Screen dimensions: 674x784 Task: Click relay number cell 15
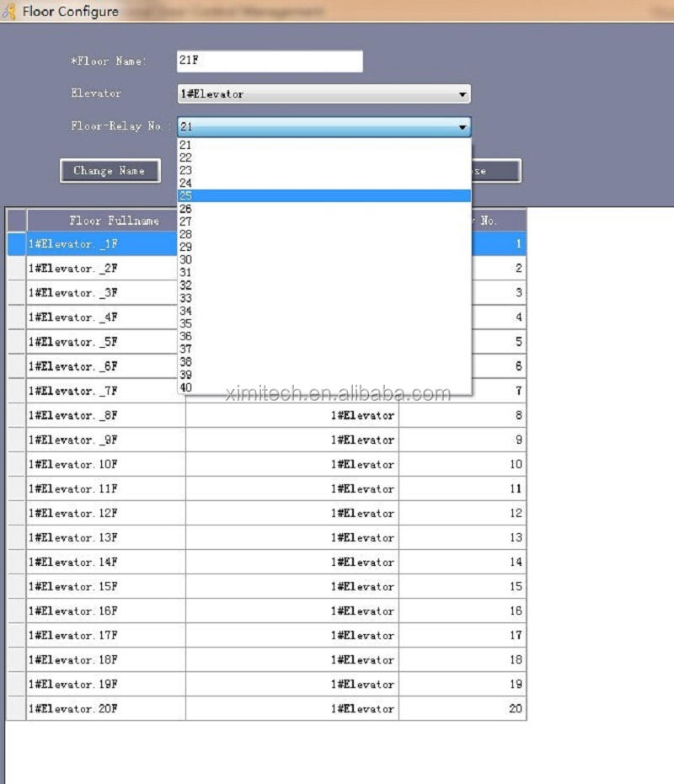[x=463, y=586]
